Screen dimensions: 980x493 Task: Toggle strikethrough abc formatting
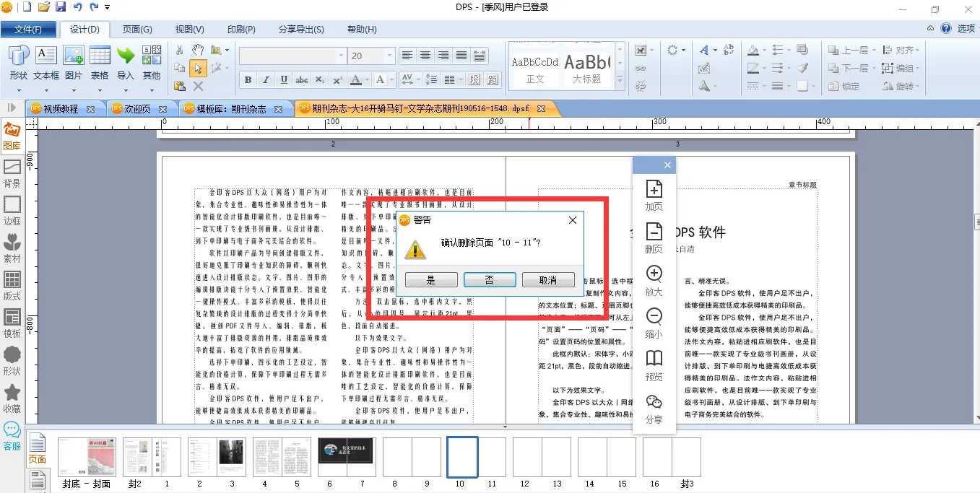[302, 79]
